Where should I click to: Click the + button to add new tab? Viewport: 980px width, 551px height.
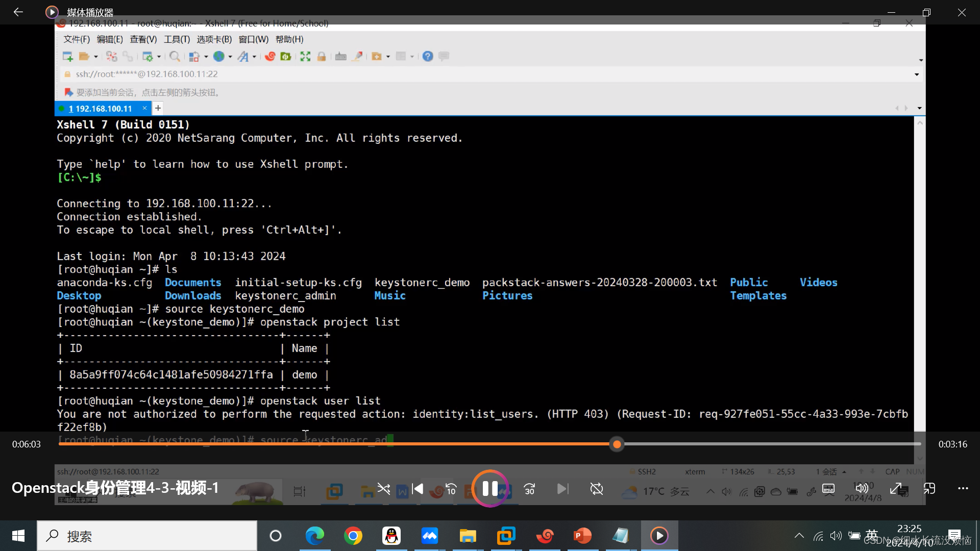[158, 108]
